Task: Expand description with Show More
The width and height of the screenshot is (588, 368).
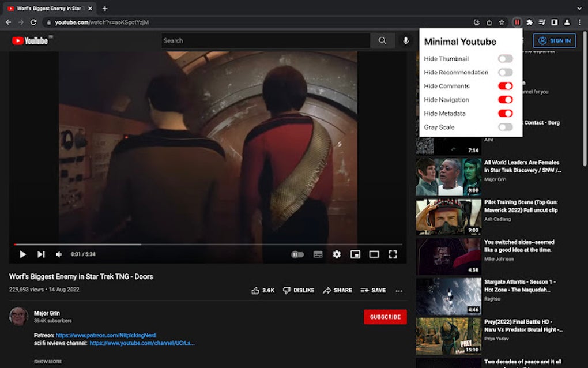Action: [x=48, y=362]
